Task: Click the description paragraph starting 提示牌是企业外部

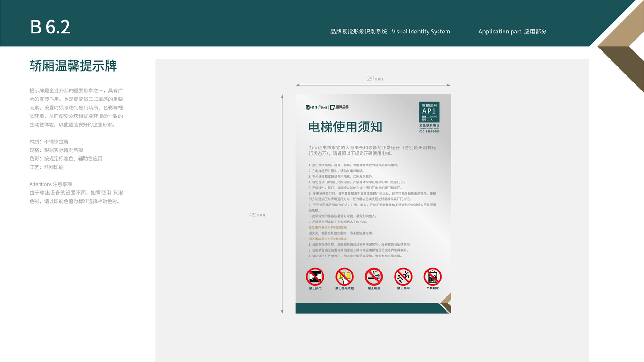Action: (x=76, y=107)
